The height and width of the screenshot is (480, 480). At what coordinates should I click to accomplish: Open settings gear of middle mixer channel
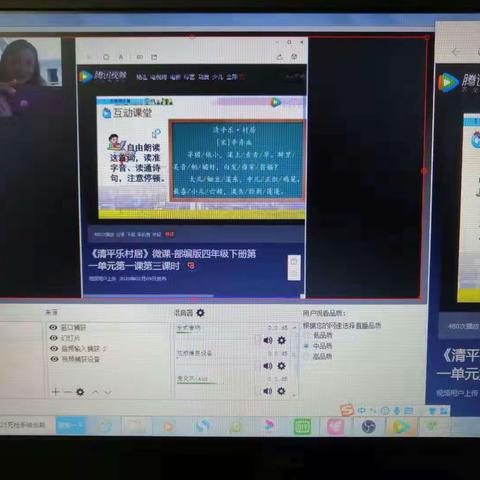tap(282, 366)
